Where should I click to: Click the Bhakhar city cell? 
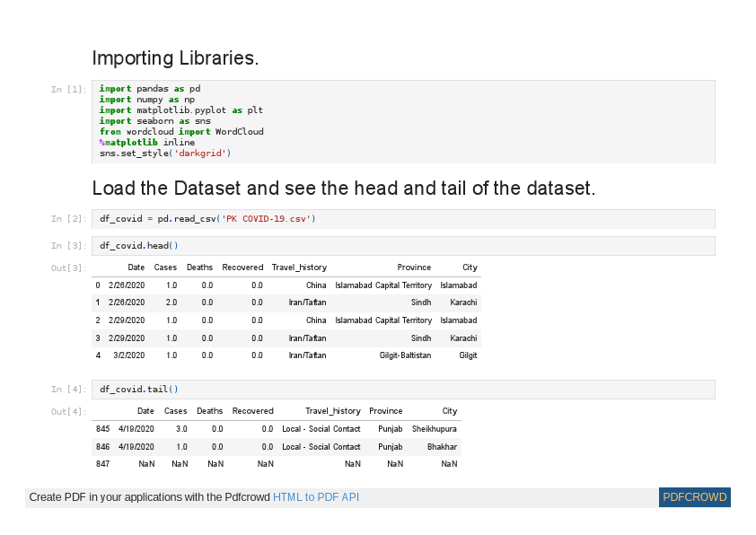pos(442,446)
